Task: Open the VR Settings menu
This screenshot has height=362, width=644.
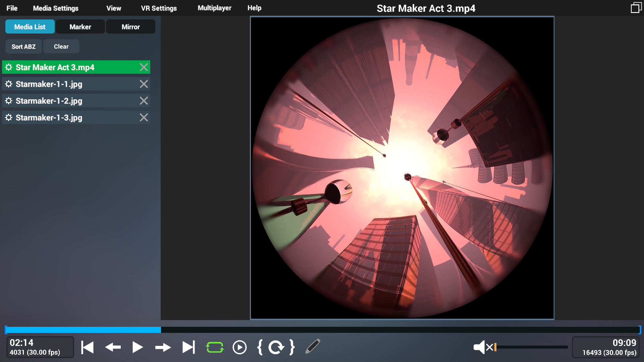Action: coord(159,8)
